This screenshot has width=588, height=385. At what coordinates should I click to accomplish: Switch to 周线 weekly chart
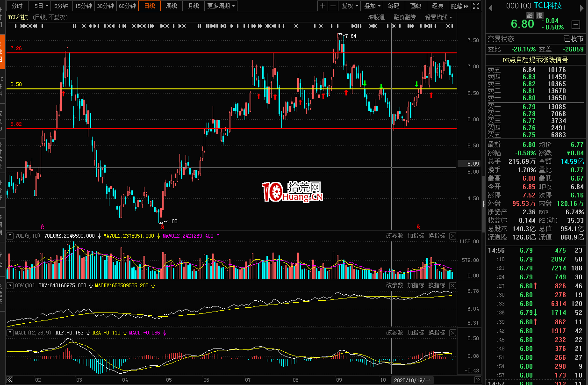171,6
